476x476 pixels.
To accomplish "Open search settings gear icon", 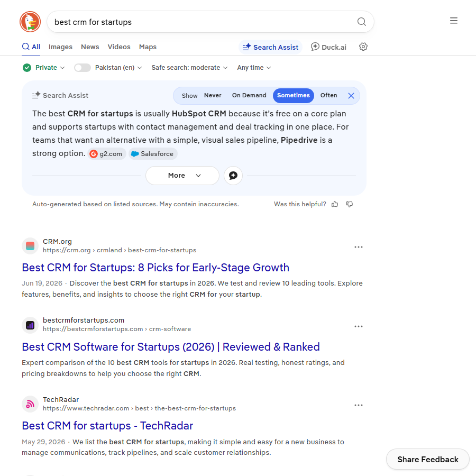I will [x=363, y=47].
